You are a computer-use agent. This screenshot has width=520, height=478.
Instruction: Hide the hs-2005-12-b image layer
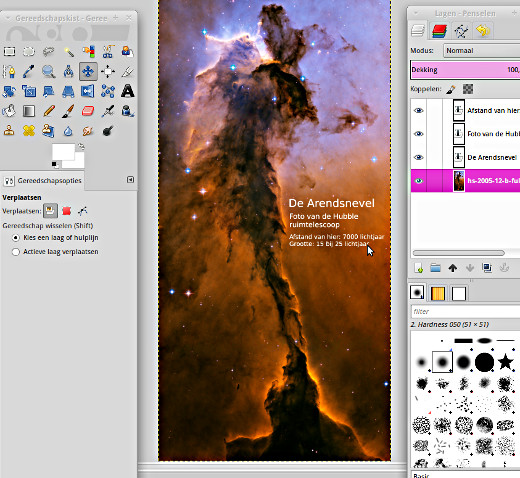(x=419, y=181)
